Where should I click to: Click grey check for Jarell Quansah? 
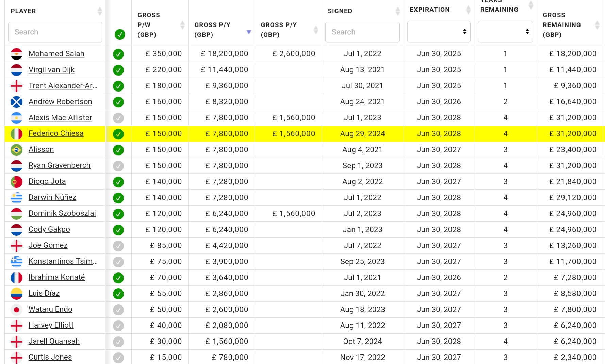(x=118, y=342)
